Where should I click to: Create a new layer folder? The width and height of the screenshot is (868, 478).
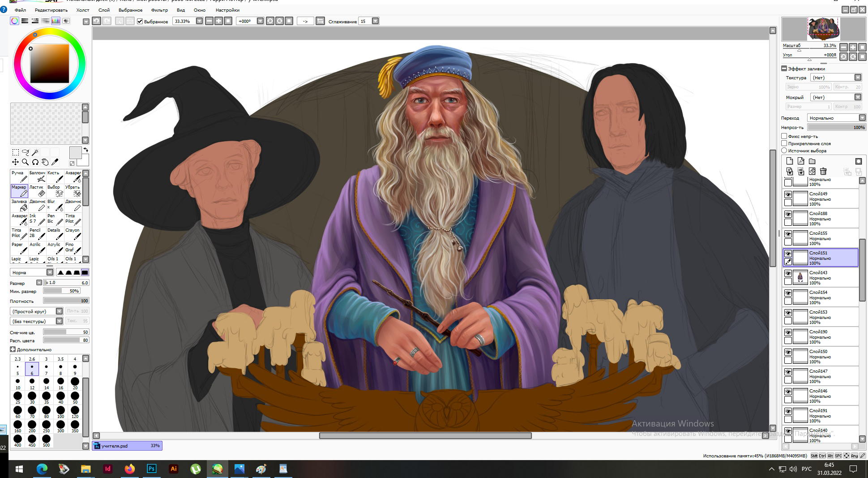tap(812, 161)
